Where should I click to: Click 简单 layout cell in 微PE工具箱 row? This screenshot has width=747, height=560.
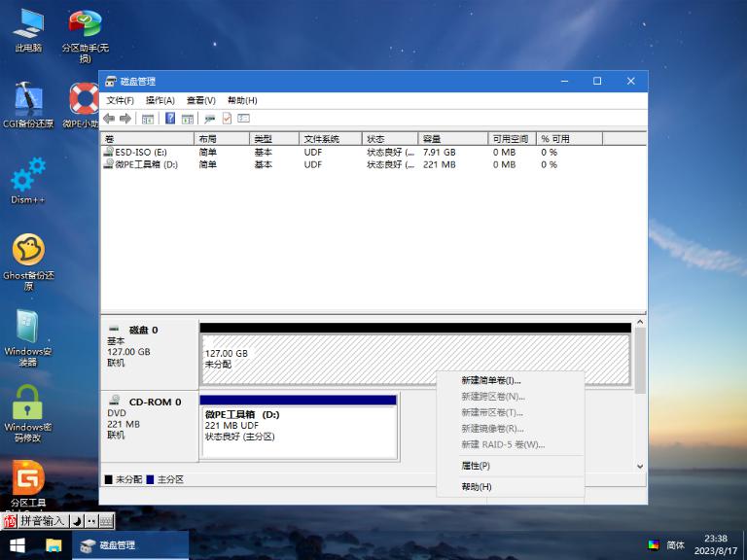[208, 164]
